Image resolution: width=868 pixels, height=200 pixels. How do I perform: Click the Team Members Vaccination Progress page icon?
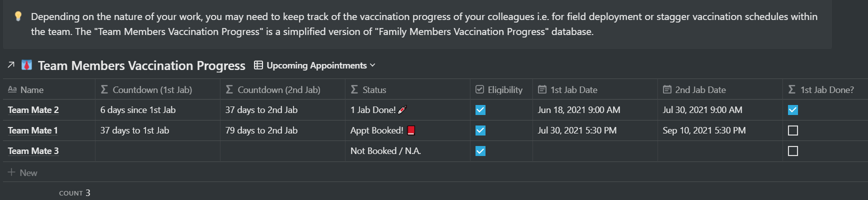coord(27,65)
